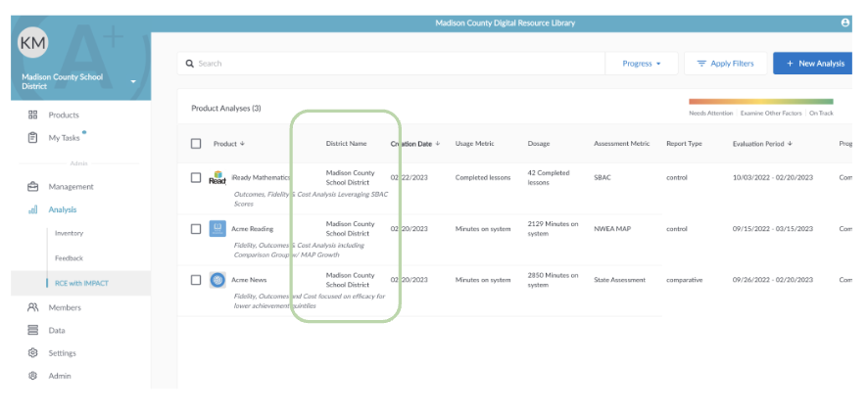
Task: Sort by Evaluation Period column arrow
Action: 790,144
